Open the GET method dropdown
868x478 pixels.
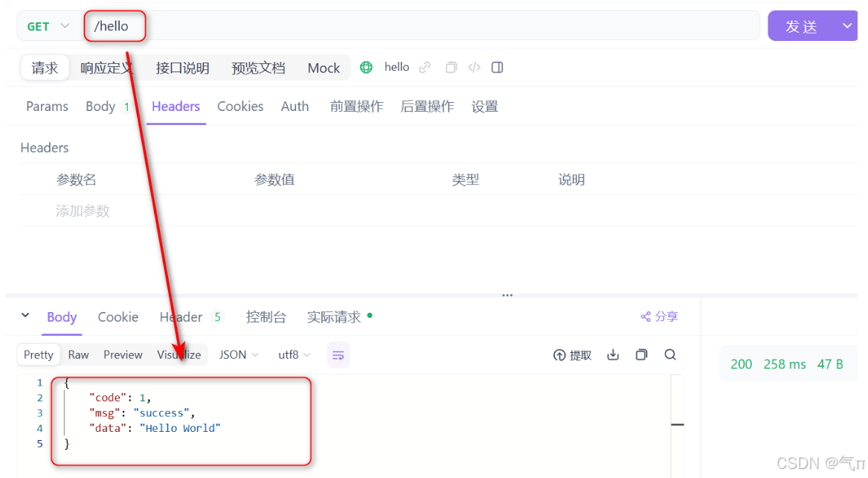(x=48, y=26)
